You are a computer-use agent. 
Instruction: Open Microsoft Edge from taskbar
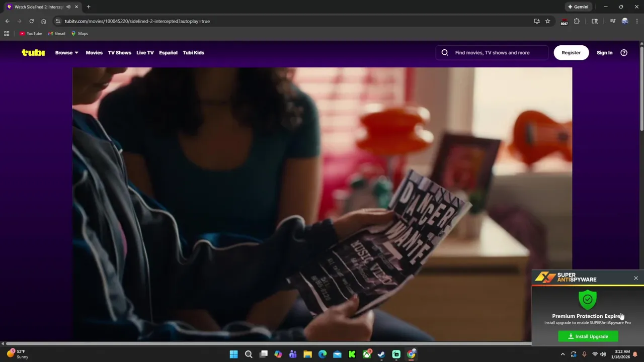[323, 354]
